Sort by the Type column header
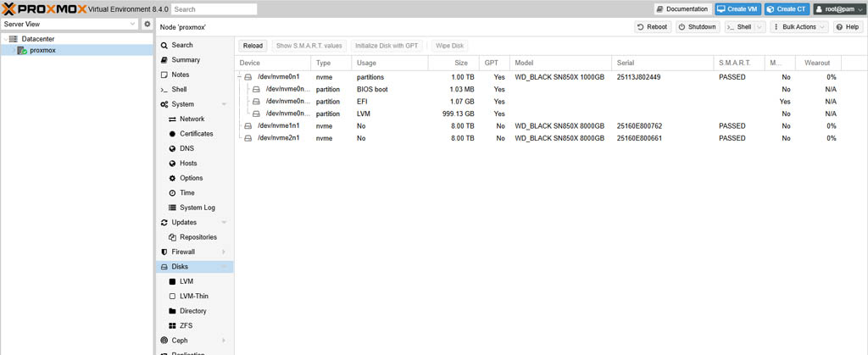The height and width of the screenshot is (355, 868). pyautogui.click(x=331, y=63)
